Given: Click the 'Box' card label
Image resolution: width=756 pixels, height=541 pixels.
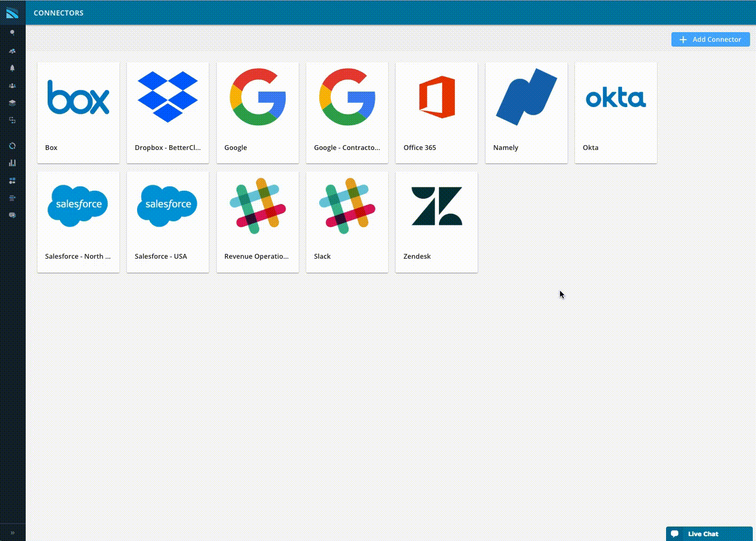Looking at the screenshot, I should (x=51, y=148).
